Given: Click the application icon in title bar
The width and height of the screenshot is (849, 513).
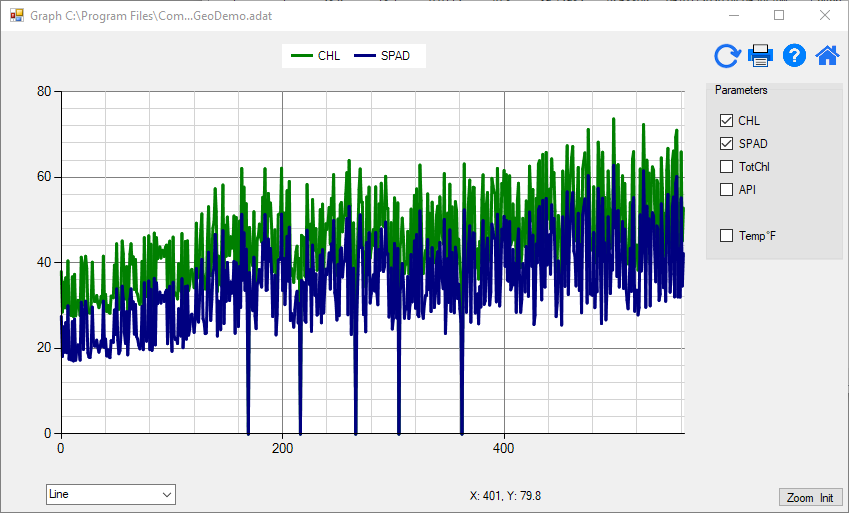Looking at the screenshot, I should point(16,16).
